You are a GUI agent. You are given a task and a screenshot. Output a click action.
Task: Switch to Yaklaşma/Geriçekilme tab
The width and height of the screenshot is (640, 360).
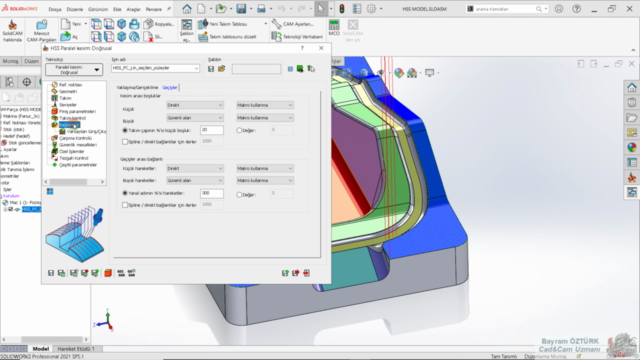click(137, 87)
